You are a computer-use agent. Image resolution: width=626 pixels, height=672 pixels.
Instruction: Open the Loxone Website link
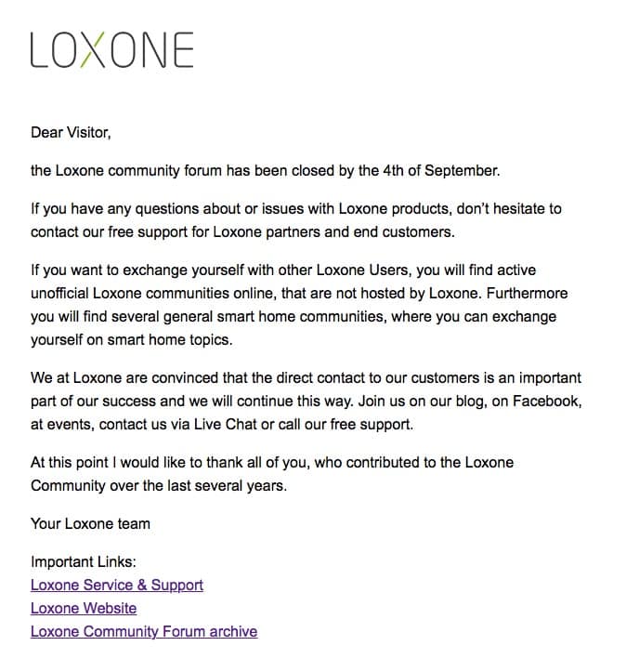click(84, 608)
